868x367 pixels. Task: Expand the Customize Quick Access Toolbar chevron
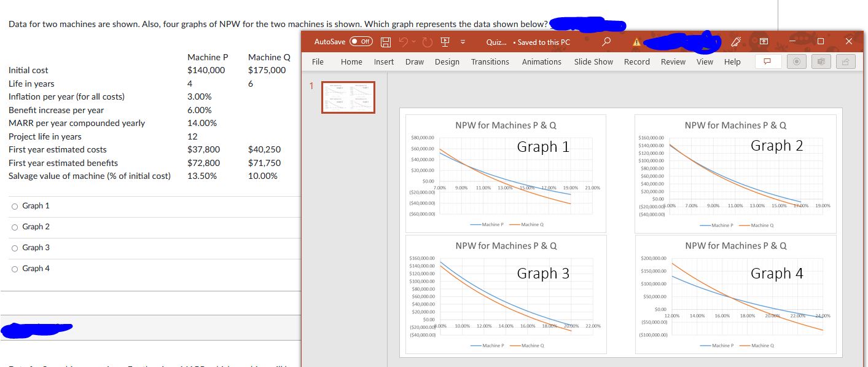462,42
